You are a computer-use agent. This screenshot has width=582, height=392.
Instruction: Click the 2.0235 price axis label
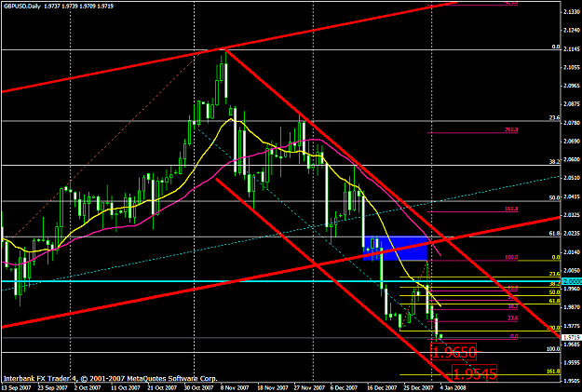pos(572,234)
